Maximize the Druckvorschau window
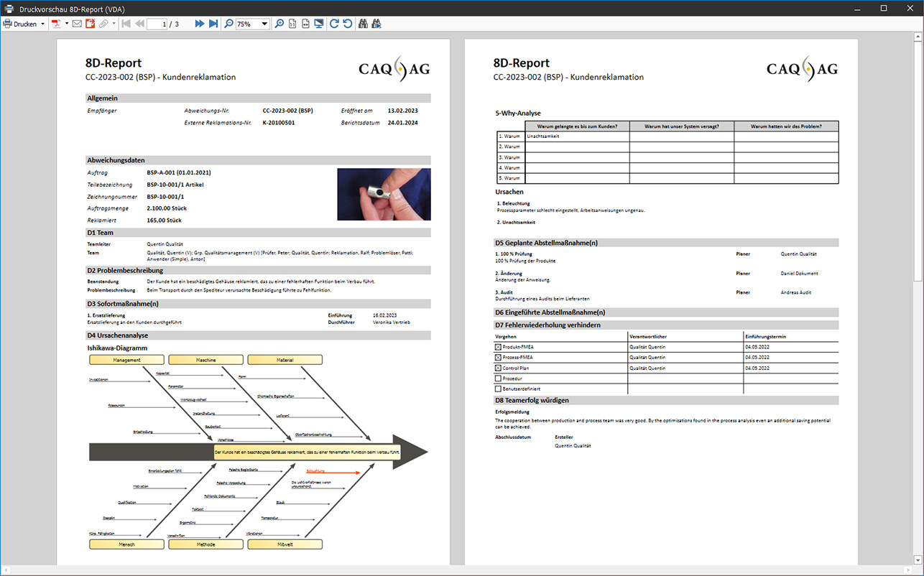The height and width of the screenshot is (576, 924). tap(884, 8)
